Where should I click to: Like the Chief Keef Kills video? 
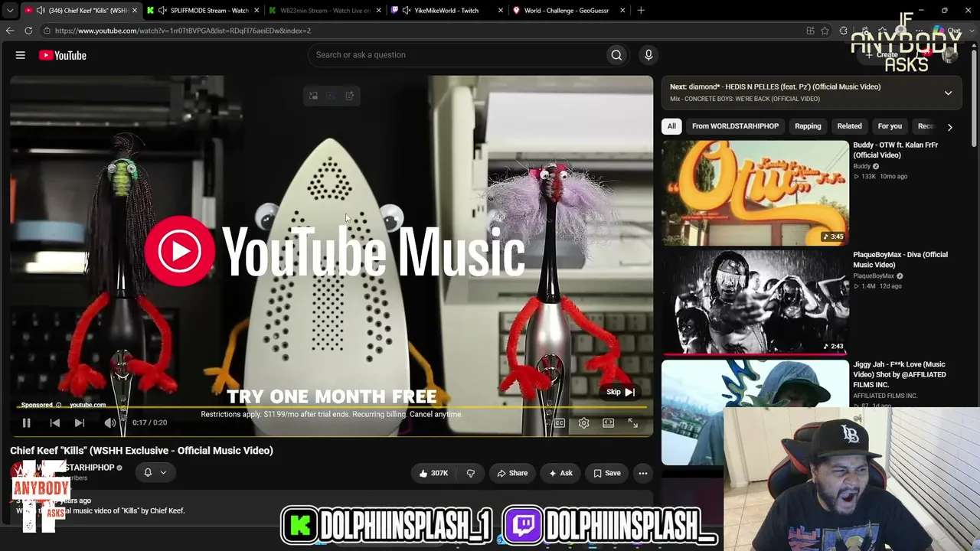[x=433, y=473]
